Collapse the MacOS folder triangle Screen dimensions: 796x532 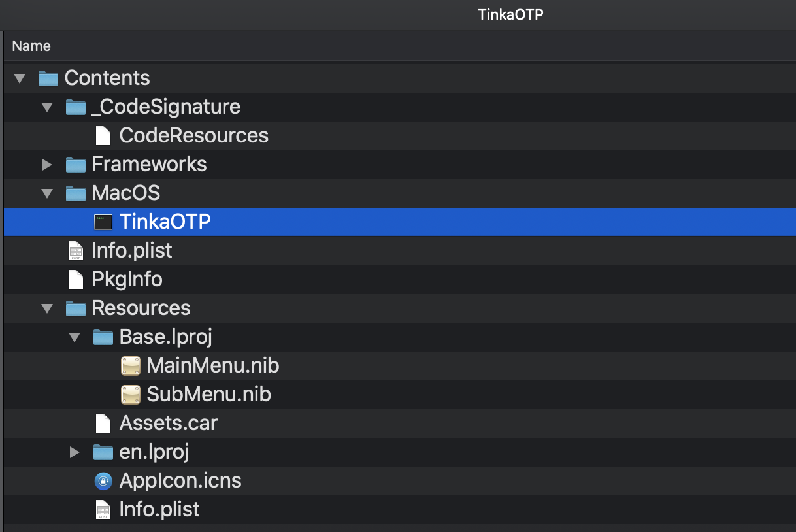pos(47,193)
